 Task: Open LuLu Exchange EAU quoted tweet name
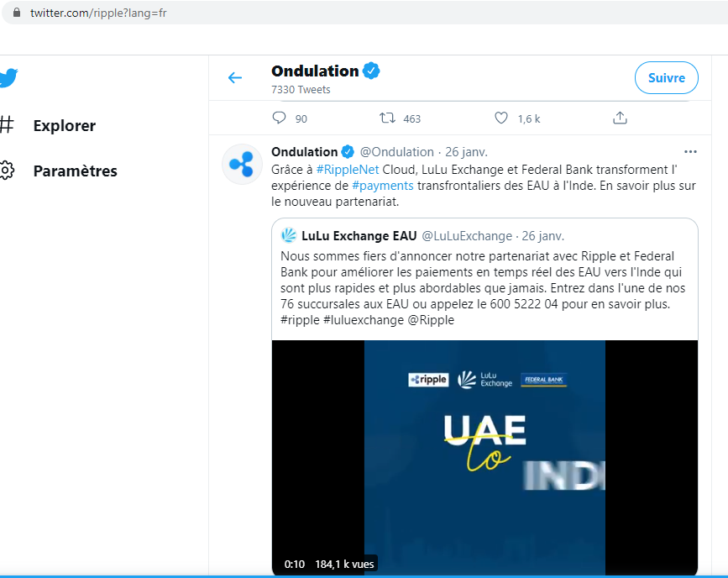tap(359, 236)
